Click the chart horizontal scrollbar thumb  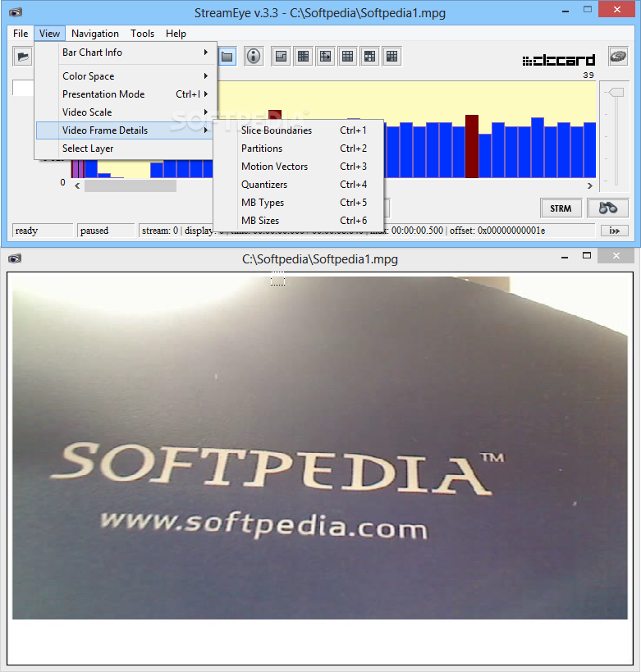[130, 185]
